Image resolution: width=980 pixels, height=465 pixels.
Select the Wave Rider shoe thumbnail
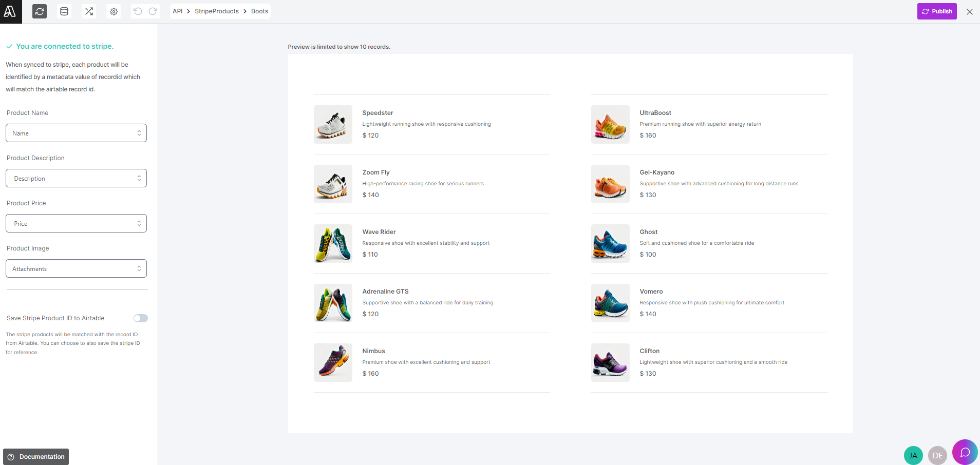click(333, 243)
